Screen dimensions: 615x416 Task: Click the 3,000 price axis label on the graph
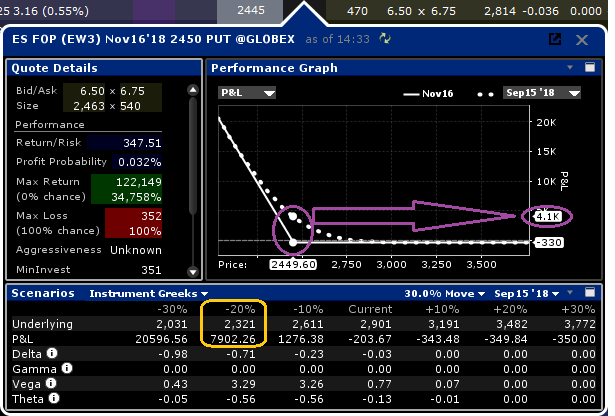(x=391, y=265)
